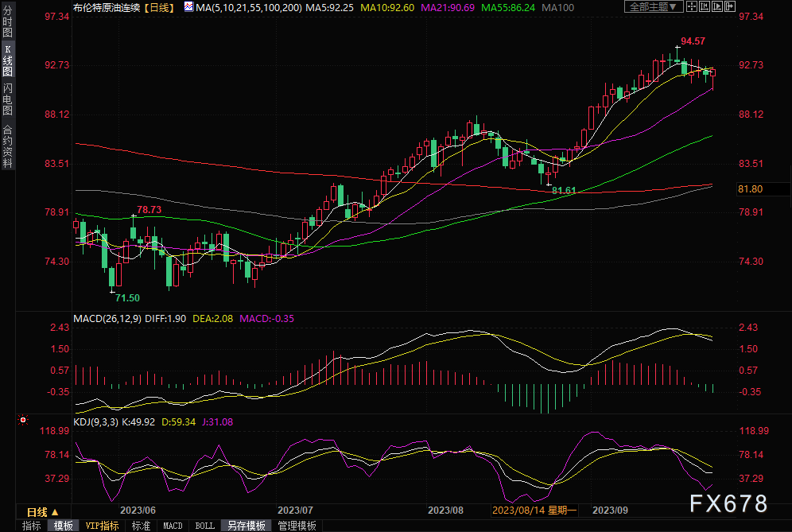Switch to K线图 view tab
The width and height of the screenshot is (792, 532).
pos(7,60)
